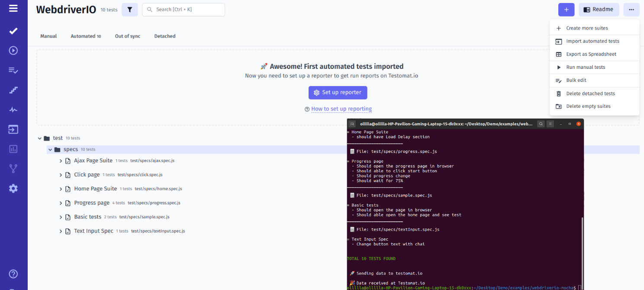Choose Delete empty suites in the dropdown menu

(x=588, y=106)
